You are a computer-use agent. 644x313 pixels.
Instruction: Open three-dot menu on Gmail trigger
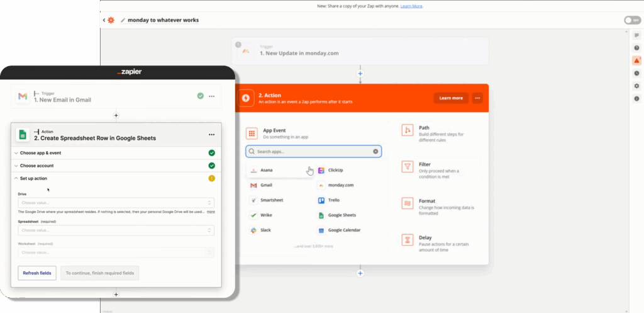(211, 96)
